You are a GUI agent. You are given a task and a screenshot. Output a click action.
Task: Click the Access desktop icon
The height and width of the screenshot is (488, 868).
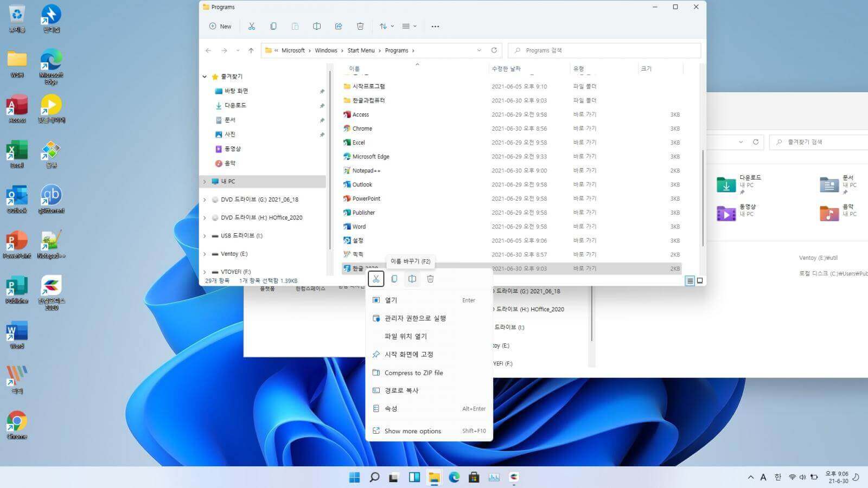click(x=17, y=108)
